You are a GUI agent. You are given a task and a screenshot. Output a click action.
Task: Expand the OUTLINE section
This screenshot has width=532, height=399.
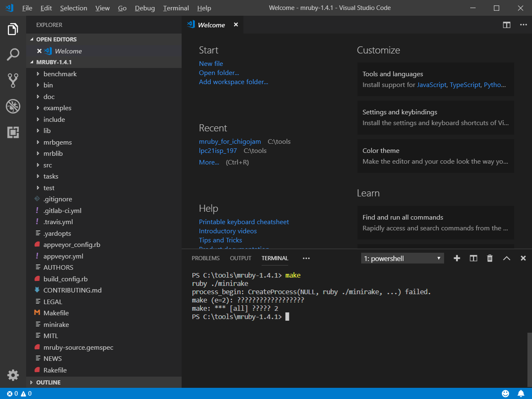[48, 382]
